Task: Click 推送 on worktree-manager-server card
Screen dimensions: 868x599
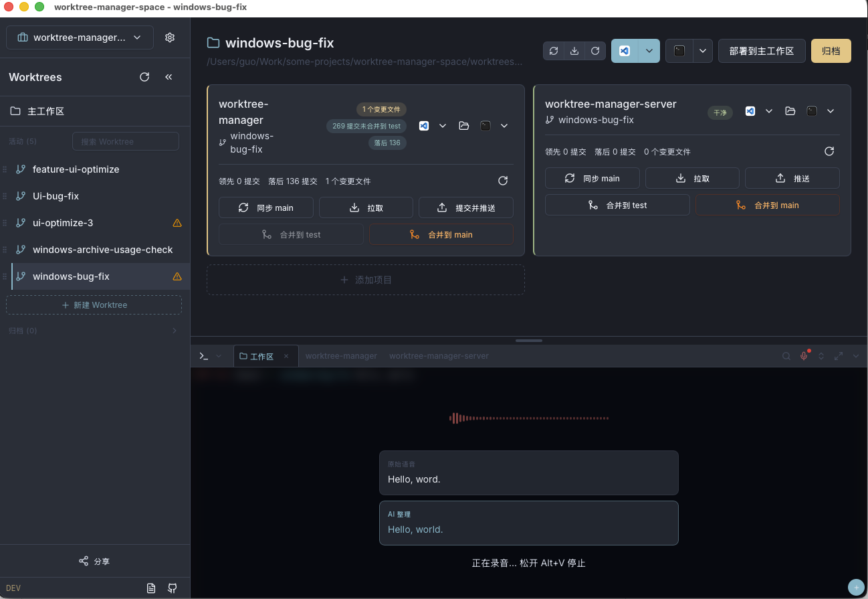Action: click(x=792, y=178)
